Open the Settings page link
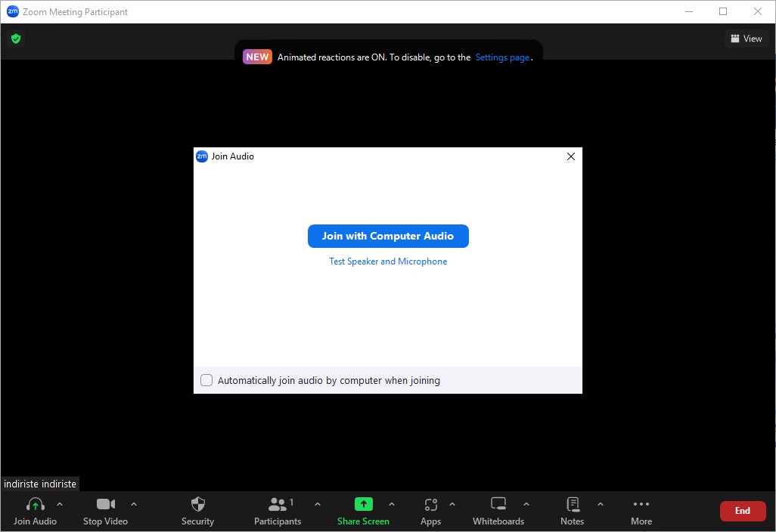 [x=502, y=57]
